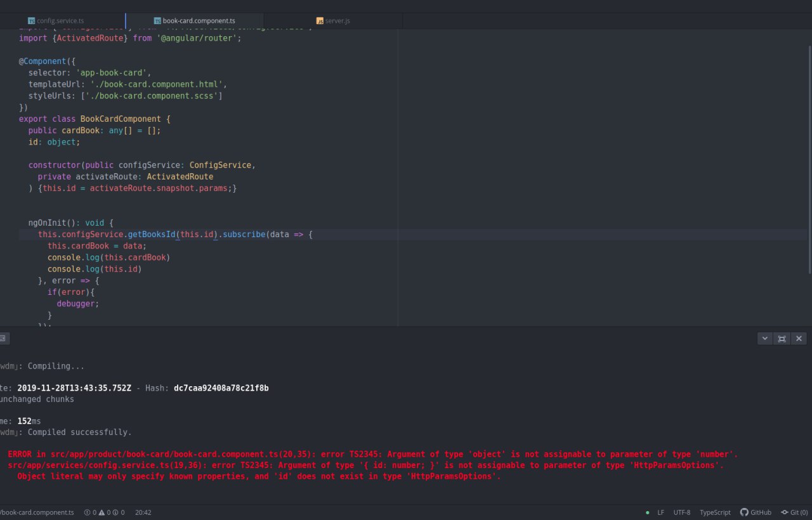Open the linter errors count icon
This screenshot has height=520, width=812.
89,512
